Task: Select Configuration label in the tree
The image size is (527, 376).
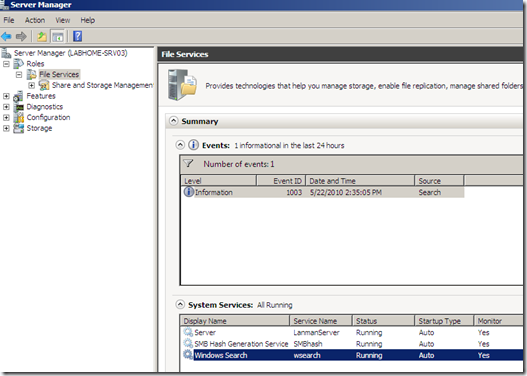Action: click(x=48, y=118)
